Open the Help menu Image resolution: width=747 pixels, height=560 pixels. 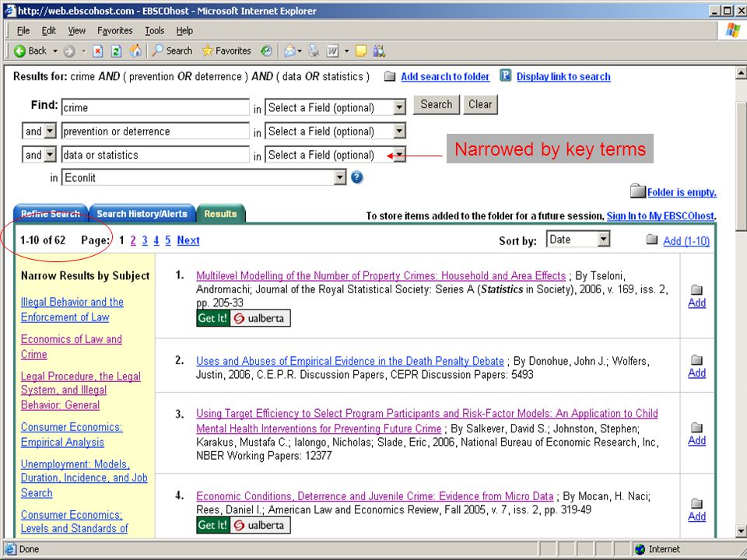184,31
